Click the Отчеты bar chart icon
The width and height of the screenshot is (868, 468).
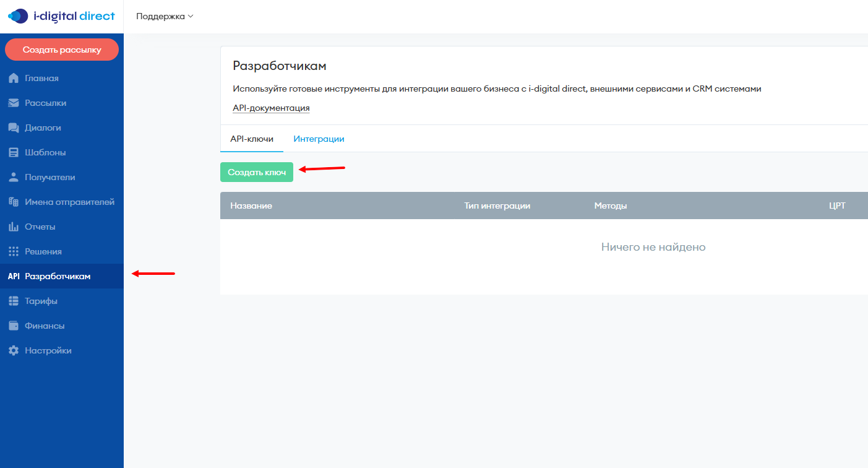coord(14,227)
